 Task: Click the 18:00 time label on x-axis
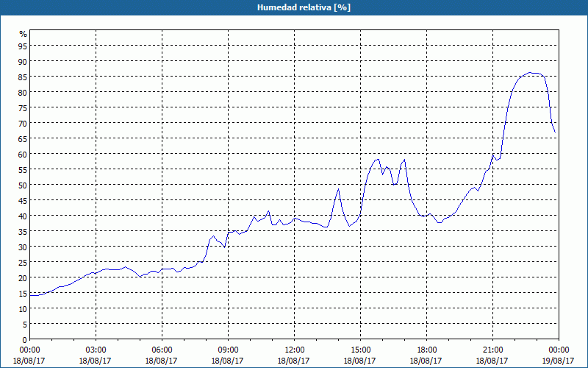click(x=426, y=350)
